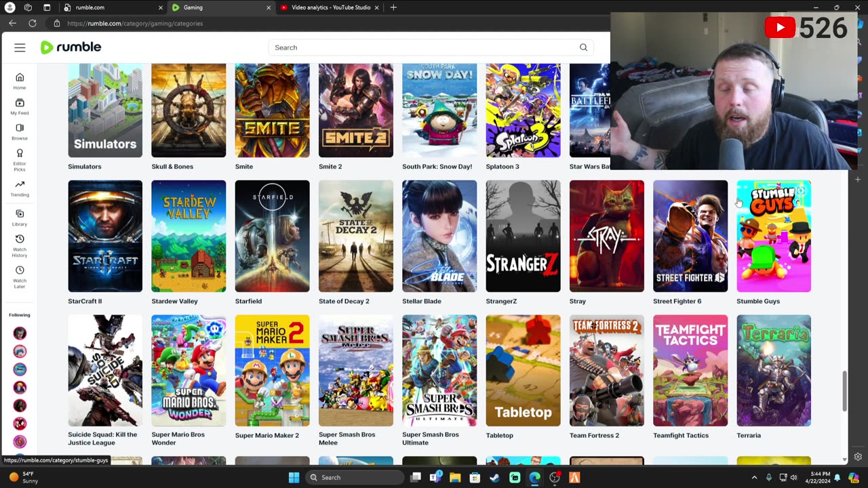868x488 pixels.
Task: Open State of Decay 2 cover
Action: tap(356, 236)
